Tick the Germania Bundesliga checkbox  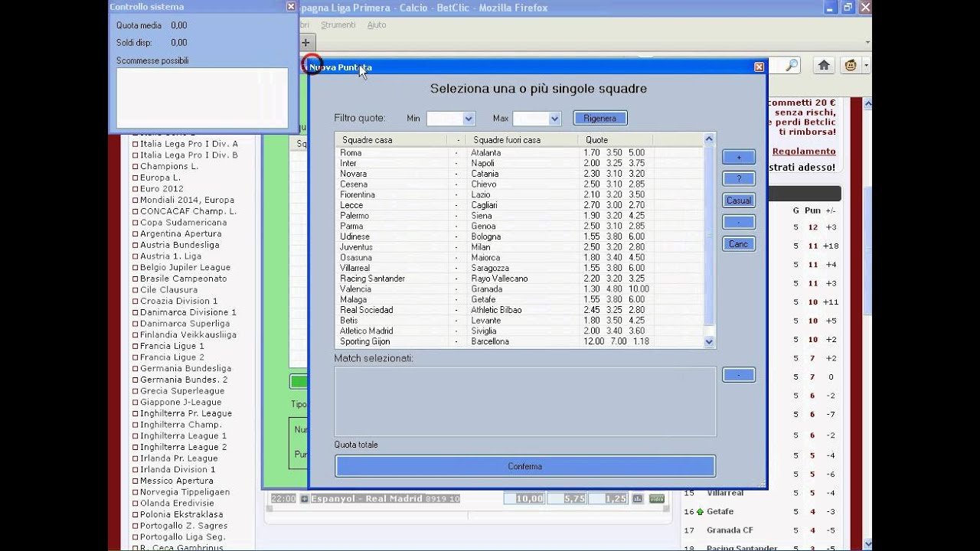pyautogui.click(x=136, y=369)
